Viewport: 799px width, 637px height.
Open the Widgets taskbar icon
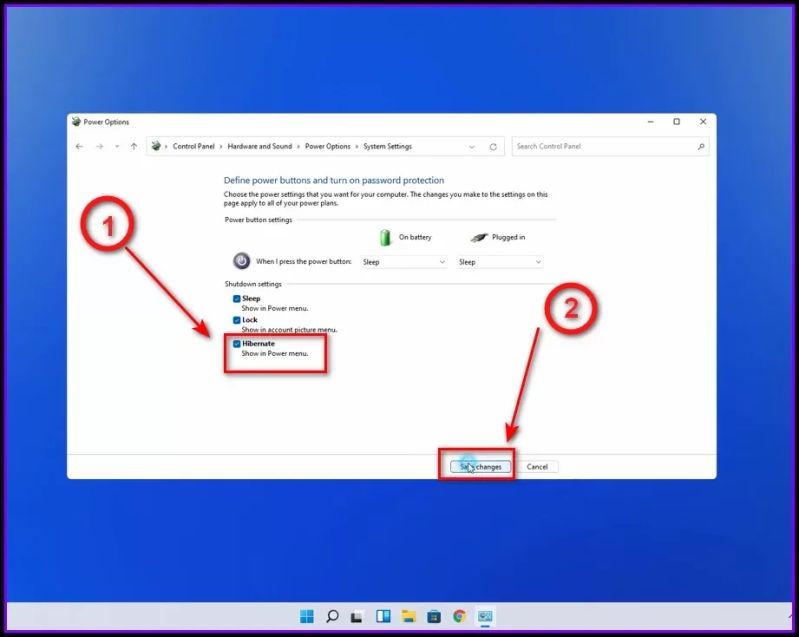click(x=383, y=616)
